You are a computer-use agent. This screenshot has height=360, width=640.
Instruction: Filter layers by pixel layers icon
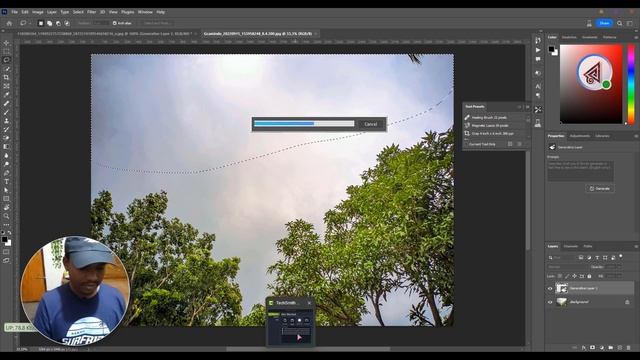pos(580,258)
